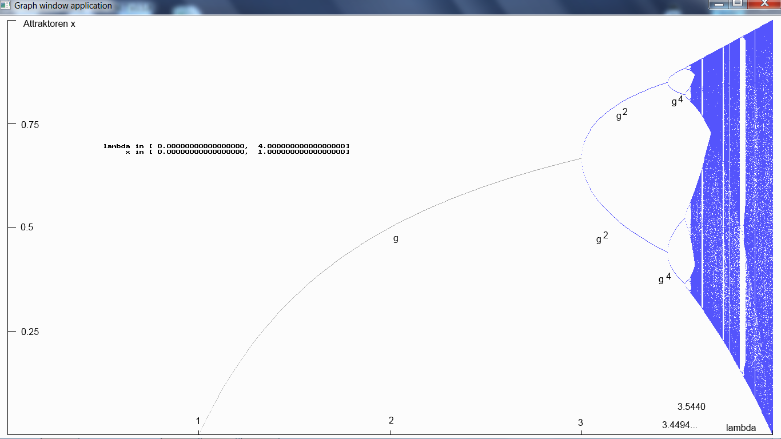
Task: Click the x-axis label 3
Action: click(580, 423)
